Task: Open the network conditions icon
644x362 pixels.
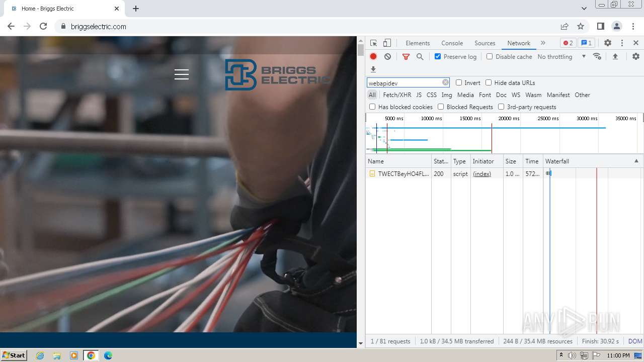Action: (597, 57)
